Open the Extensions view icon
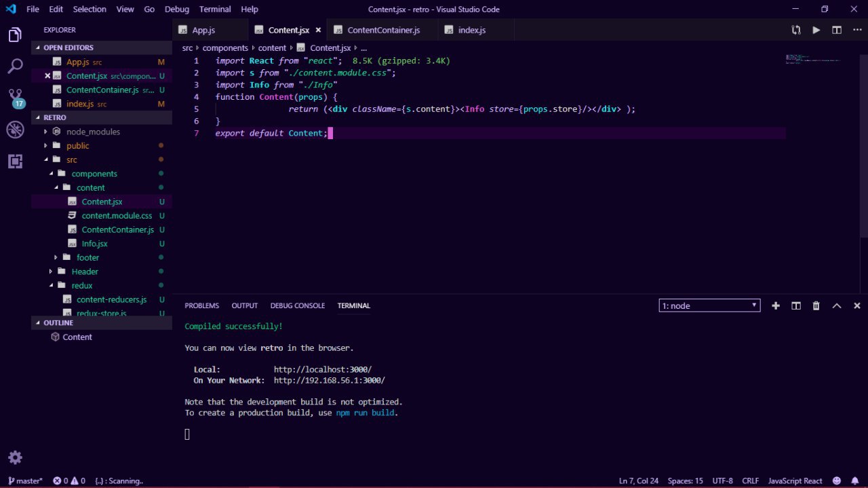The height and width of the screenshot is (488, 868). [x=15, y=161]
